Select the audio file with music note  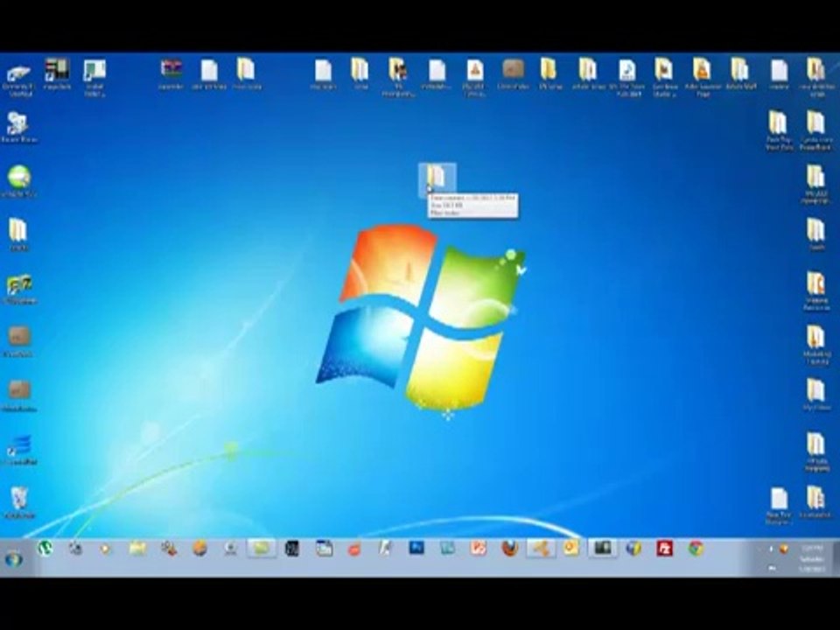tap(626, 77)
